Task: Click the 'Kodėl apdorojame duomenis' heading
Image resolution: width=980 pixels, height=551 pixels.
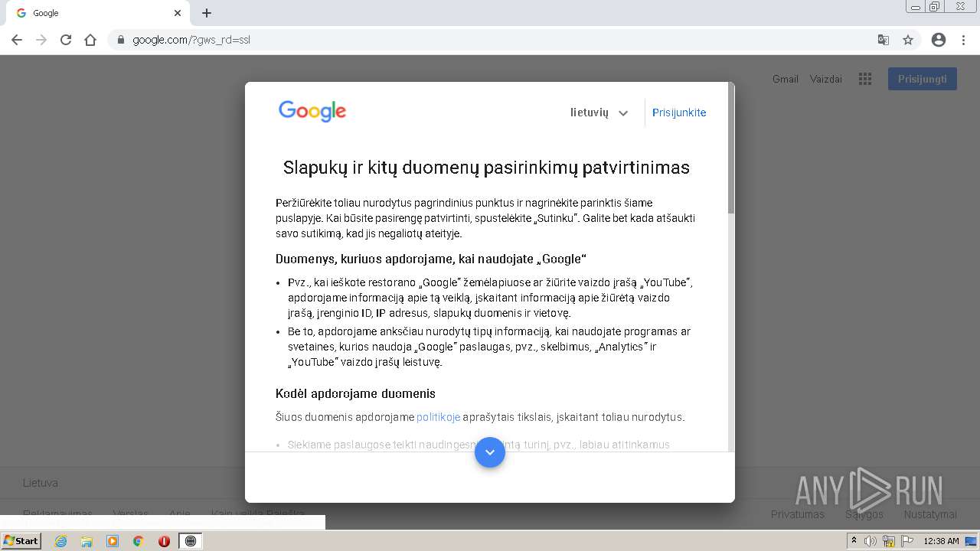Action: pyautogui.click(x=355, y=393)
